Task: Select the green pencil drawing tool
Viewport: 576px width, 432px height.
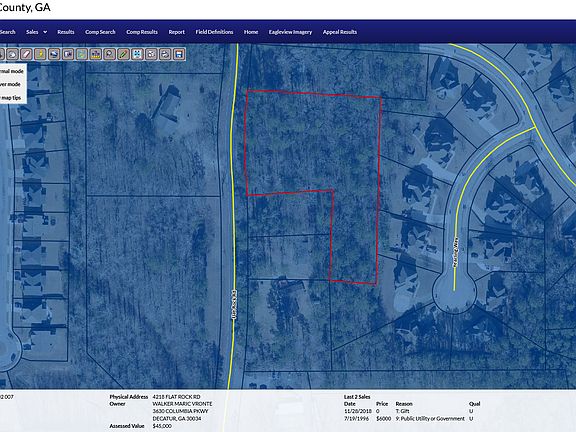Action: (x=123, y=54)
